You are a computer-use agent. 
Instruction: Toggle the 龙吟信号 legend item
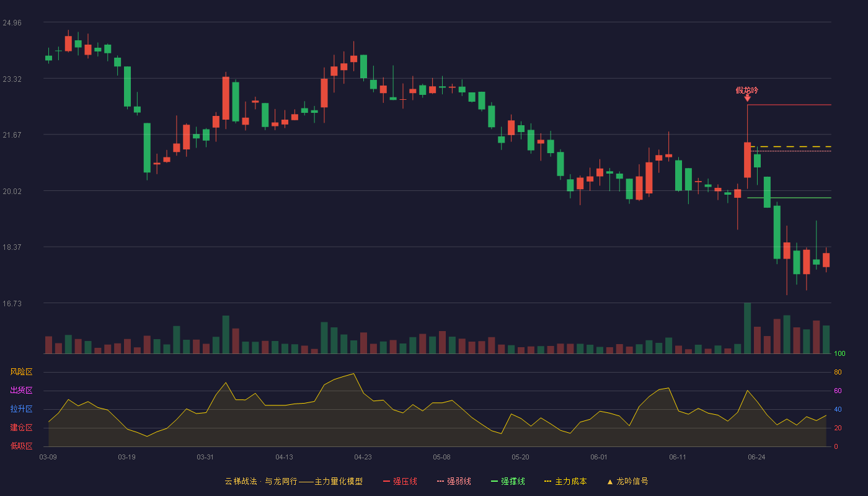click(627, 481)
